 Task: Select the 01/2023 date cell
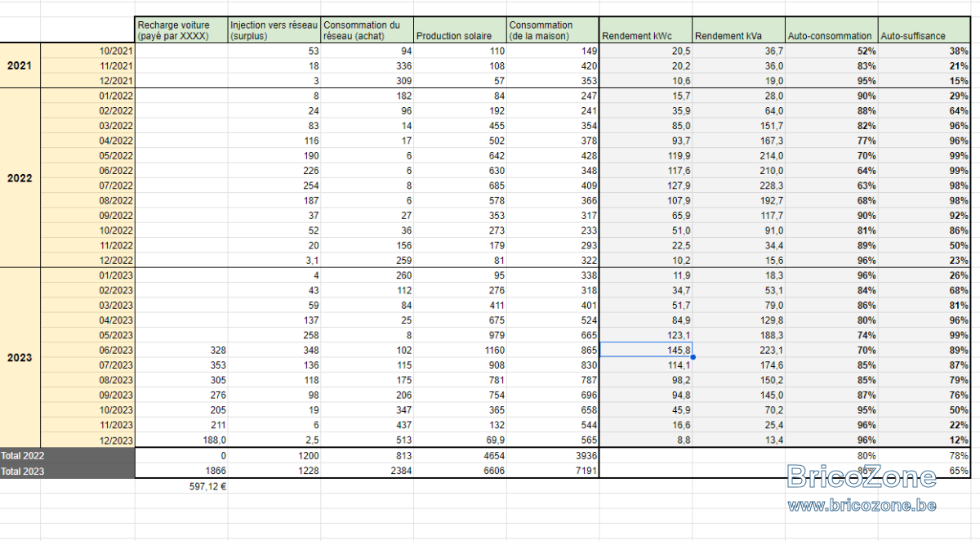87,275
